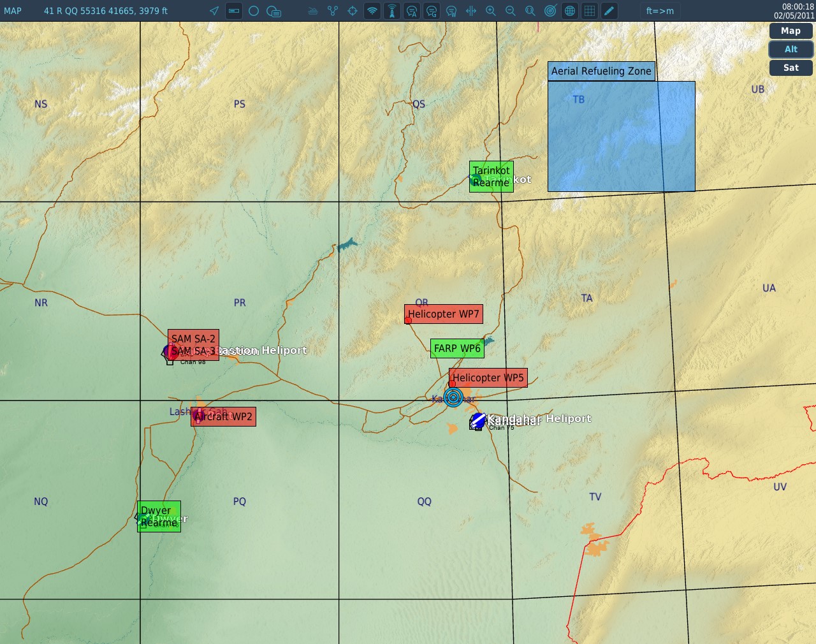This screenshot has width=816, height=644.
Task: Toggle the grid overlay button
Action: [590, 11]
